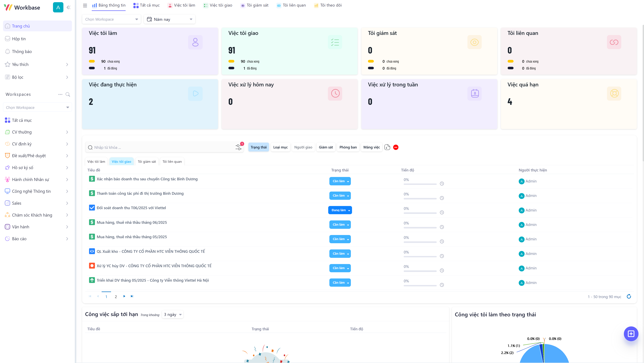Click the refresh icon next to item count
Viewport: 644px width, 363px height.
629,297
